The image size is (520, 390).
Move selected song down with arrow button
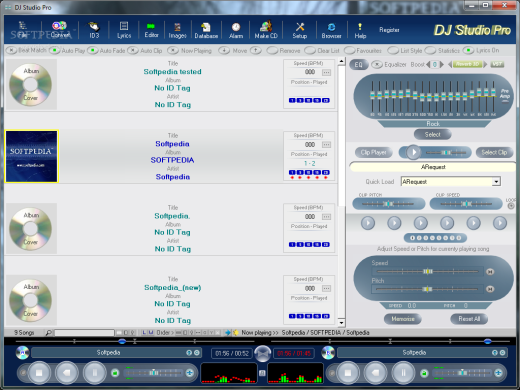[224, 50]
